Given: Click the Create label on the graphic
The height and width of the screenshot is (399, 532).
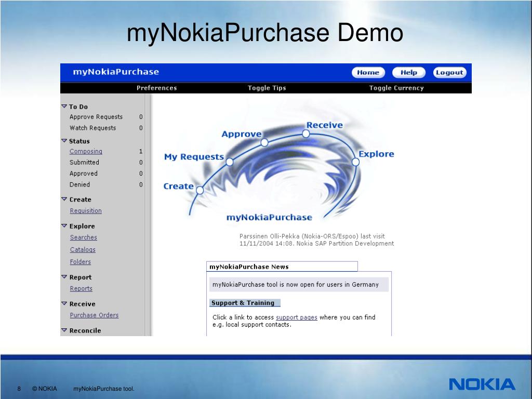Looking at the screenshot, I should pyautogui.click(x=179, y=187).
